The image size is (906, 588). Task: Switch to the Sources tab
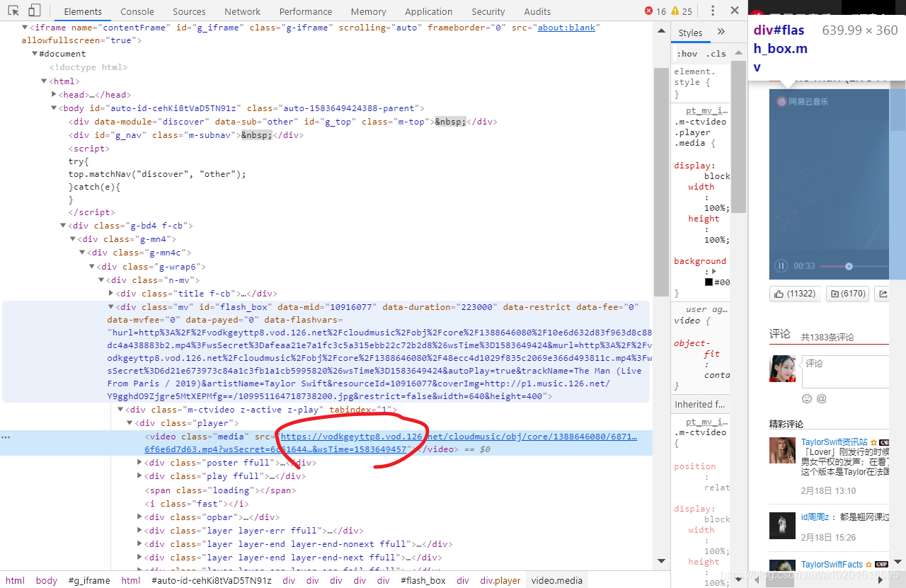(189, 11)
